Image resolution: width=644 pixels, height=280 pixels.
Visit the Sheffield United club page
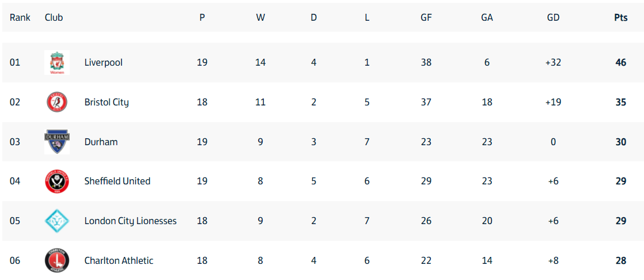[x=118, y=181]
